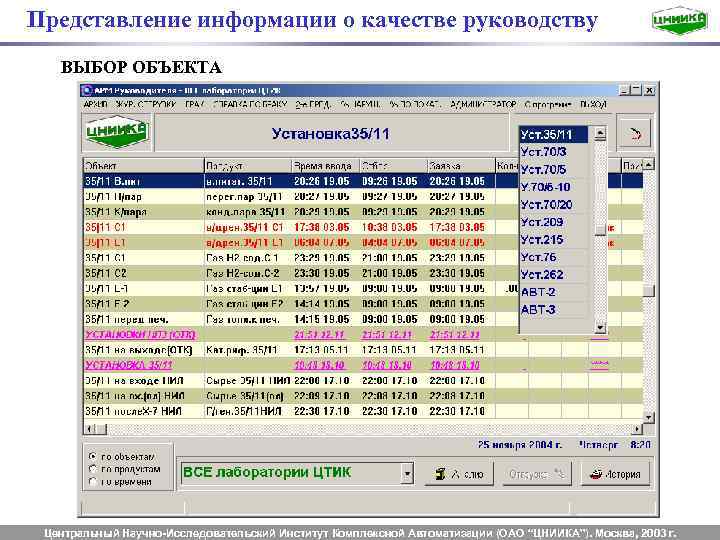Click the combo box text 'ВСЕ лаборатории ЦТИК'
720x540 pixels.
(267, 472)
